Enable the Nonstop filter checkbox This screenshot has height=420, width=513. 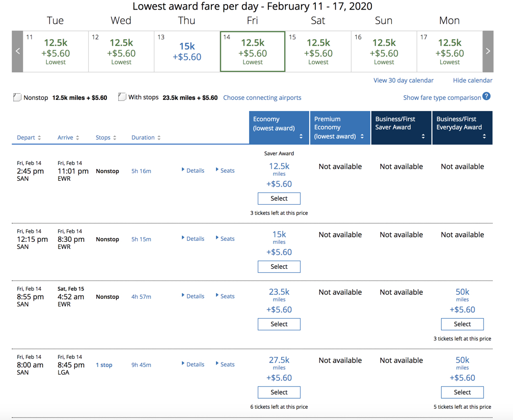(x=18, y=97)
